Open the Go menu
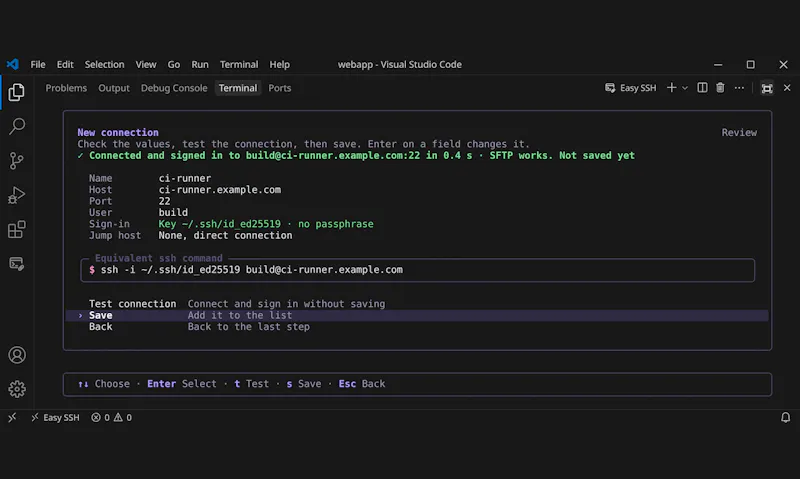 tap(173, 64)
